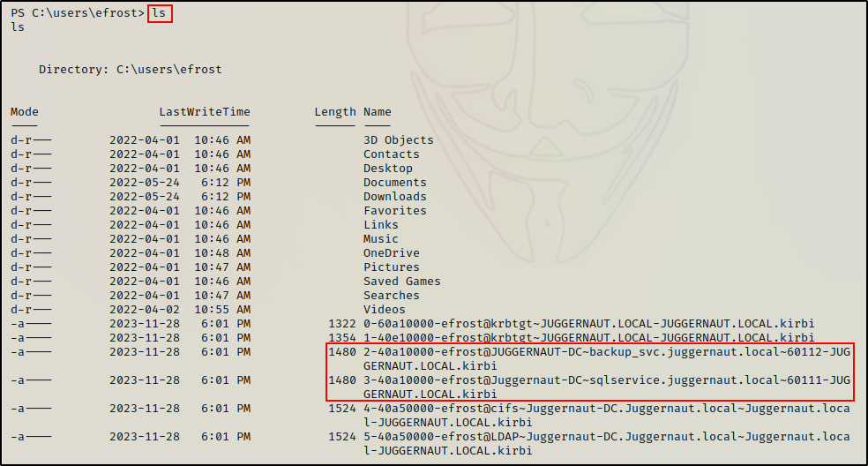Viewport: 868px width, 466px height.
Task: Click the Pictures directory name
Action: click(392, 267)
